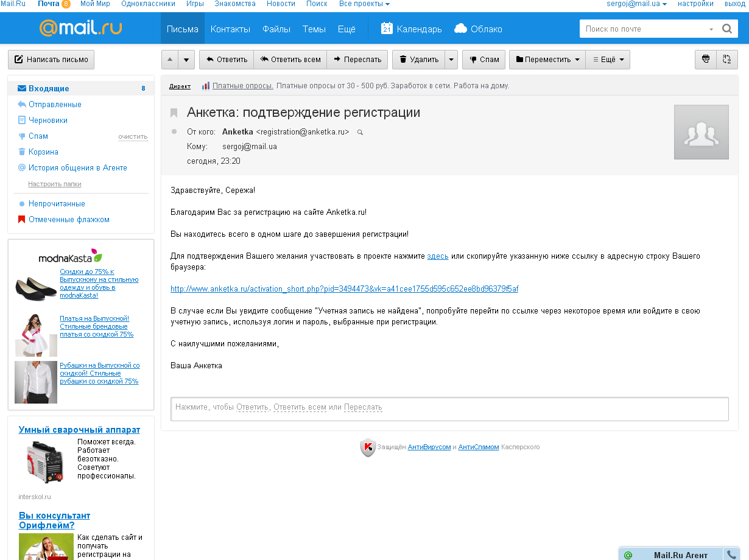Open the Ещё toolbar dropdown
749x560 pixels.
click(608, 60)
